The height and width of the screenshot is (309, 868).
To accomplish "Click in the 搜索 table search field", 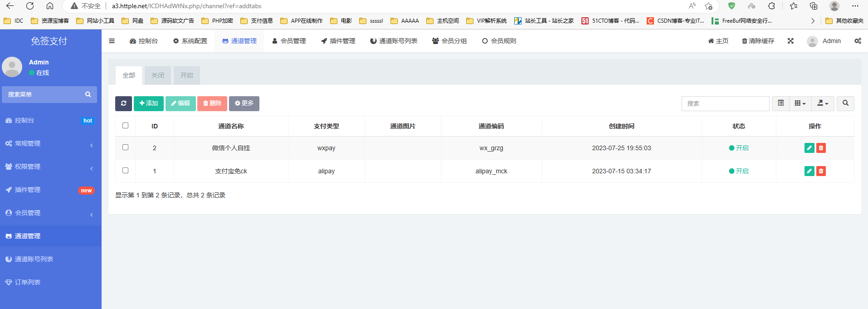I will pyautogui.click(x=726, y=103).
